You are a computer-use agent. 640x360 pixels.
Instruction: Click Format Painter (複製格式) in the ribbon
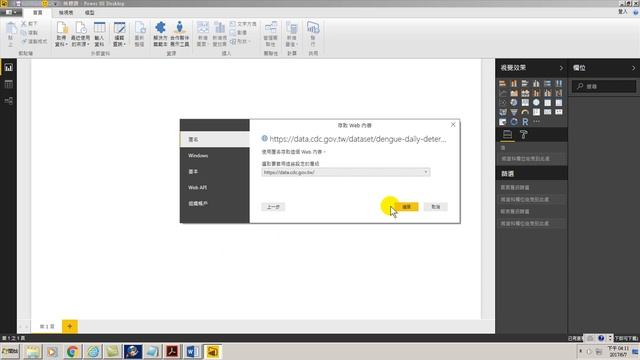click(x=34, y=41)
